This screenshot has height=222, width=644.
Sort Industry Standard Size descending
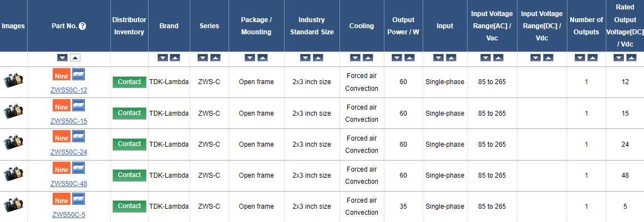305,58
